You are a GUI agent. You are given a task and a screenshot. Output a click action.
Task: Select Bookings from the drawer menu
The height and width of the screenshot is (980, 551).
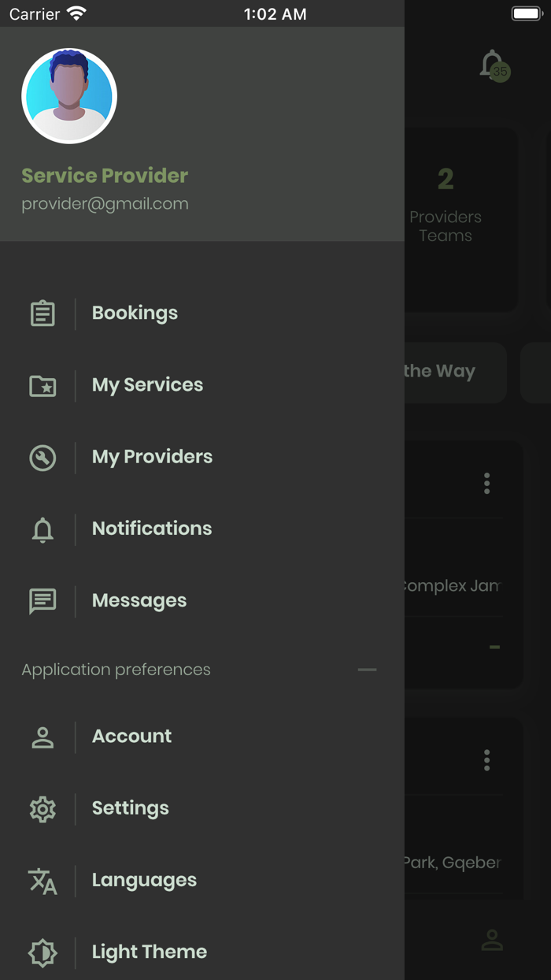pos(134,313)
